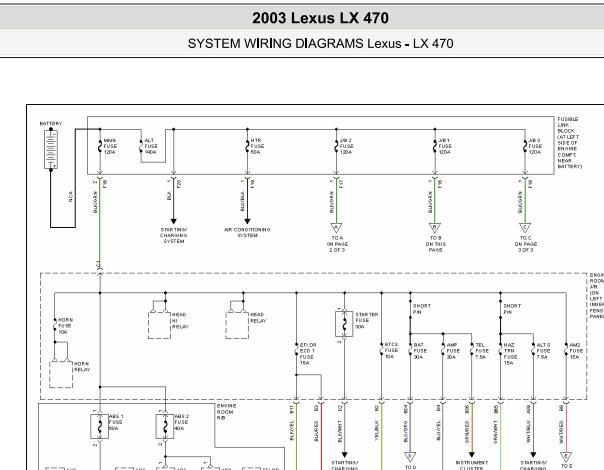
Task: Click the BLU/YEL wire label near EFI fuse
Action: (292, 431)
